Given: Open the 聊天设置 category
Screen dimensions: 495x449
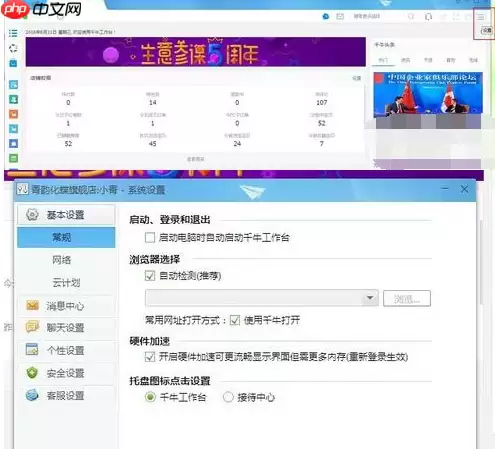Looking at the screenshot, I should (x=66, y=328).
